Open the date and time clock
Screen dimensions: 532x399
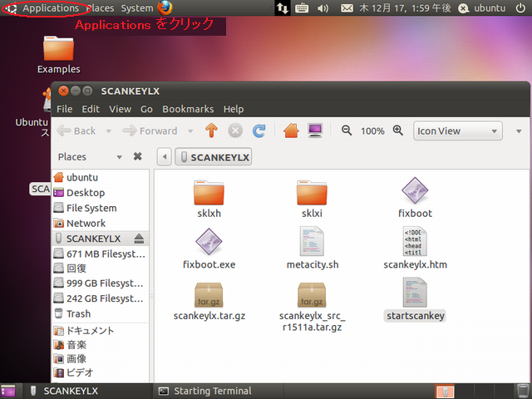405,7
